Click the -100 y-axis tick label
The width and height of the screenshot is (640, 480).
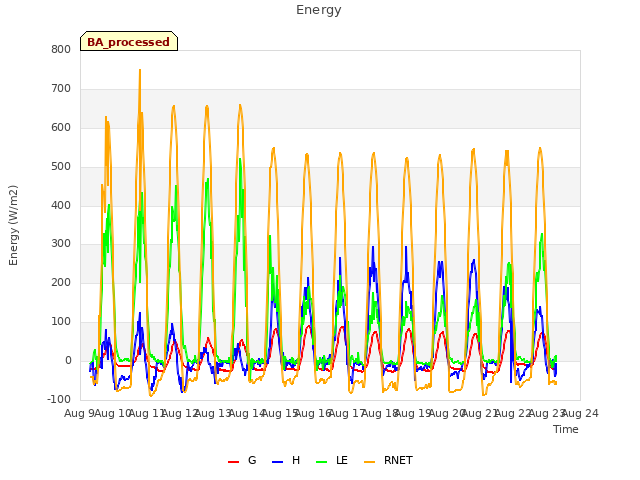click(x=59, y=399)
